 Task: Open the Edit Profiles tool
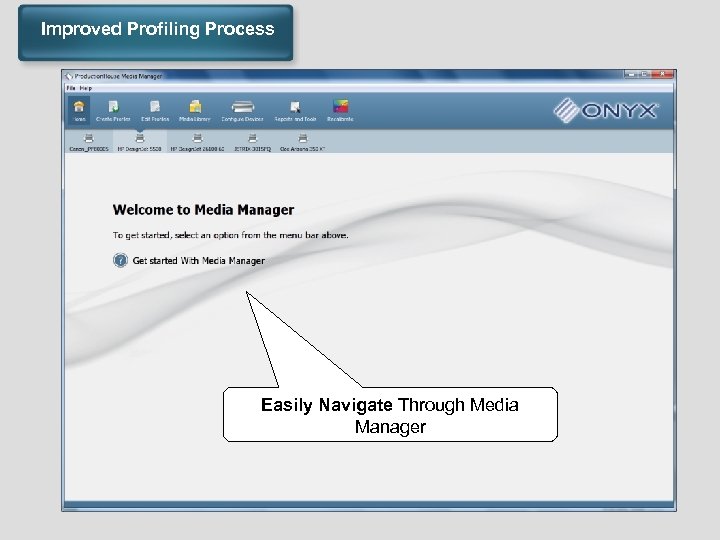[155, 111]
